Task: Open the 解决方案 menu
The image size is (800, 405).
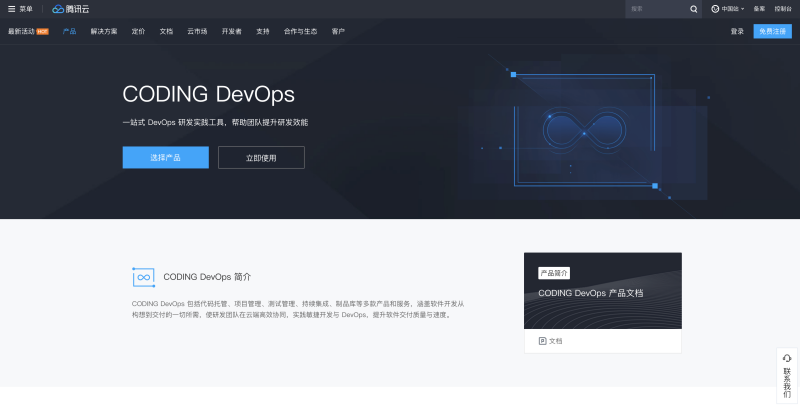Action: click(x=104, y=31)
